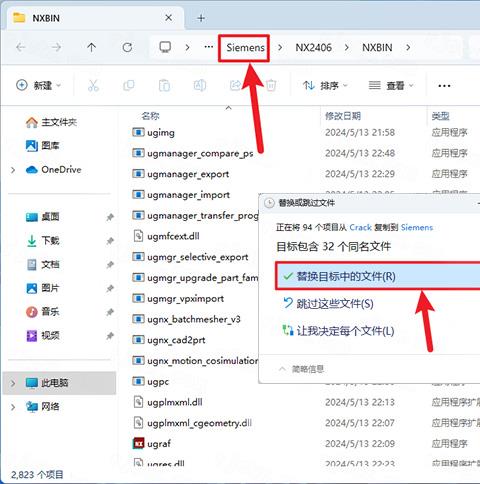Go up one folder level

coord(91,48)
